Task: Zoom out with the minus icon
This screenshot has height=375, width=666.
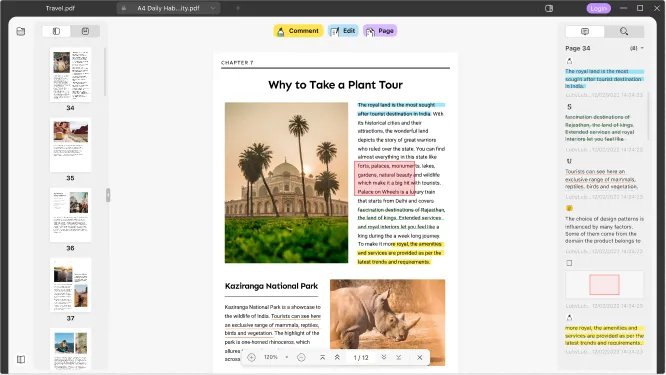Action: click(301, 358)
